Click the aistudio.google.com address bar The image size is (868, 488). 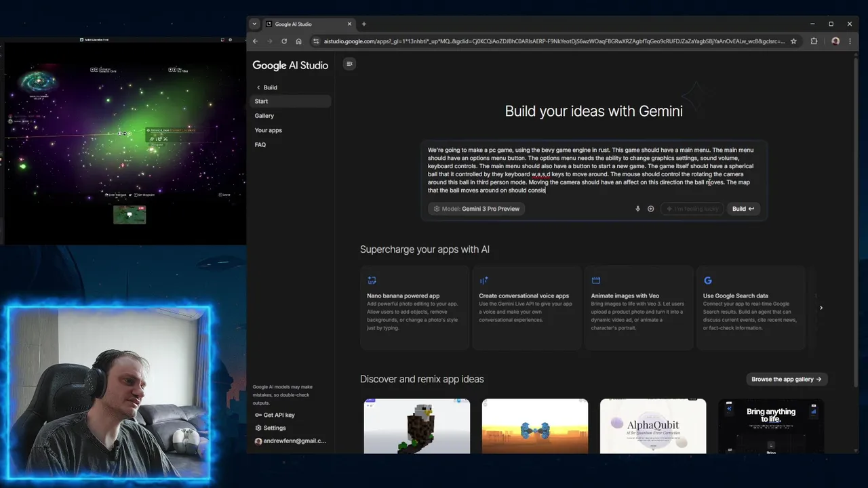click(554, 41)
